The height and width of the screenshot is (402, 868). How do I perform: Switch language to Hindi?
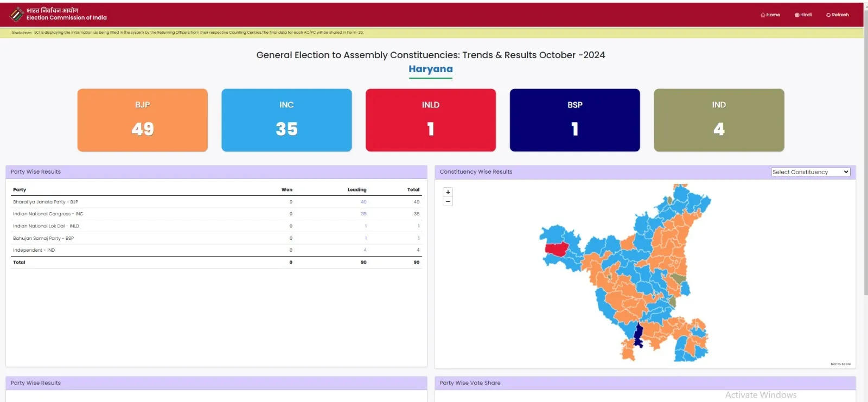point(803,15)
